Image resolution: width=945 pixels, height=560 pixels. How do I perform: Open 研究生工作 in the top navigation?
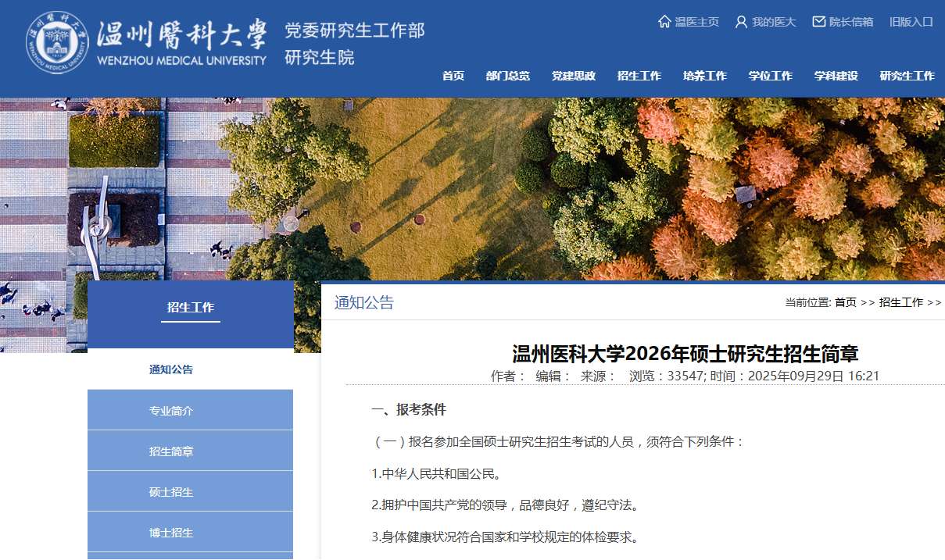point(907,76)
